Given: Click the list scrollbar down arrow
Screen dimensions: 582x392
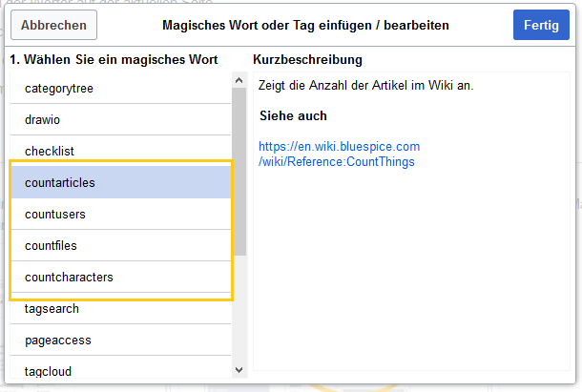Looking at the screenshot, I should click(x=239, y=370).
